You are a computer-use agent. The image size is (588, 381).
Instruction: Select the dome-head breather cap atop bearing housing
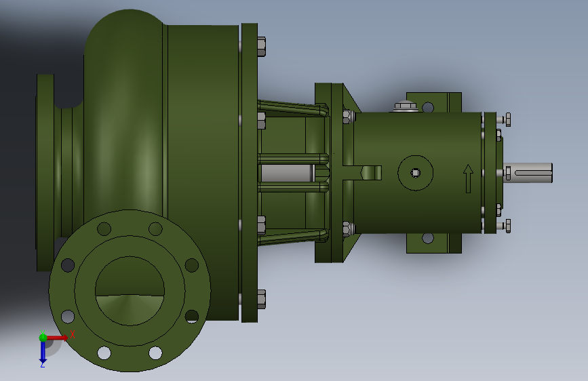click(406, 106)
